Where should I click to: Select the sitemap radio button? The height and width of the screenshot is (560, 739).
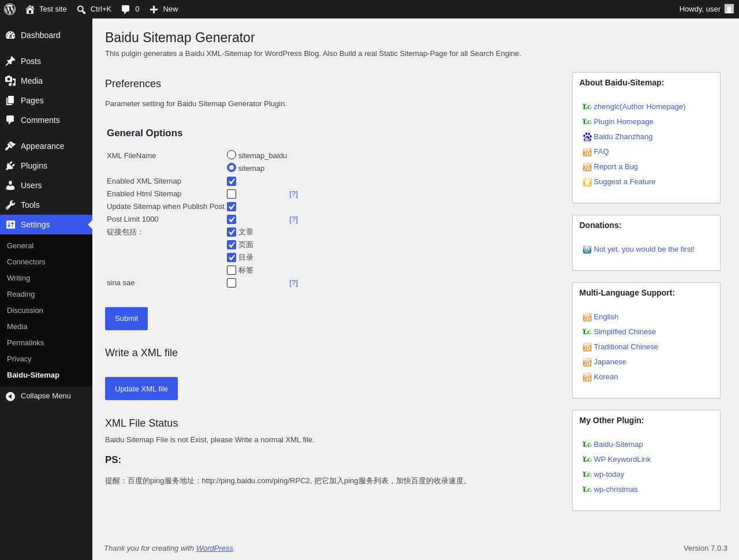(x=232, y=167)
